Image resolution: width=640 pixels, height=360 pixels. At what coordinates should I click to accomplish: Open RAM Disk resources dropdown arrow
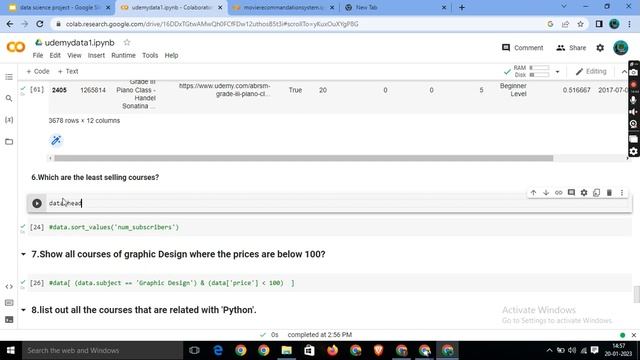(557, 72)
